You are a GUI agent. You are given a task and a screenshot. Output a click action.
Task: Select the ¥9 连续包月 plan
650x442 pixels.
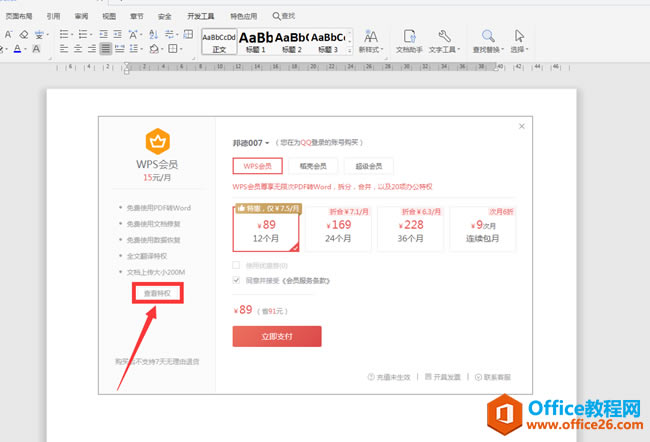pyautogui.click(x=483, y=229)
